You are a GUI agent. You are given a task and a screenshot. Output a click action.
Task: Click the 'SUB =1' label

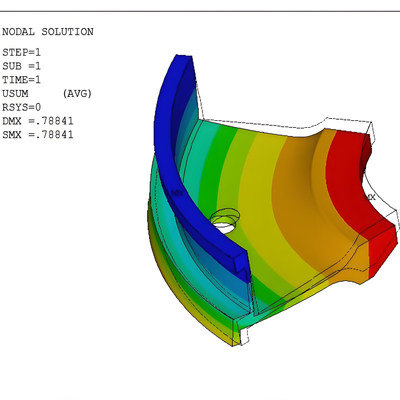tap(21, 66)
